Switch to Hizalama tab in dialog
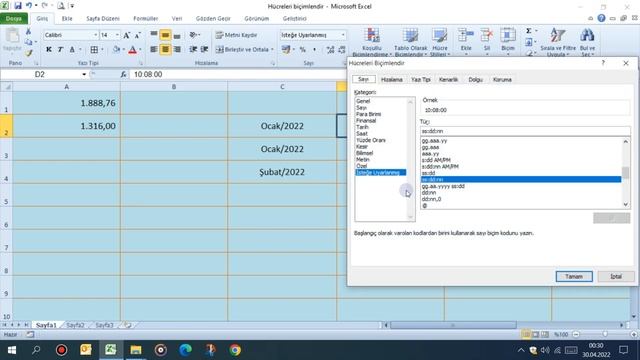This screenshot has width=640, height=360. point(391,80)
